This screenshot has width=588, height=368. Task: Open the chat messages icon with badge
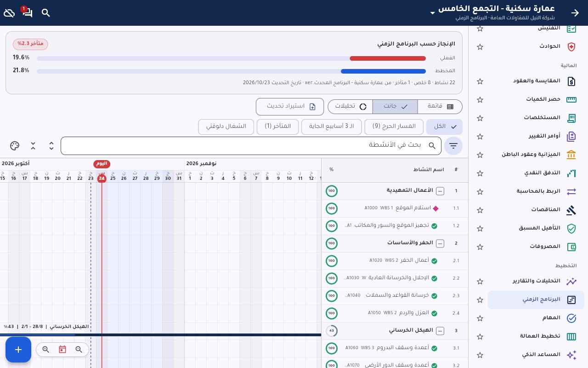coord(27,12)
